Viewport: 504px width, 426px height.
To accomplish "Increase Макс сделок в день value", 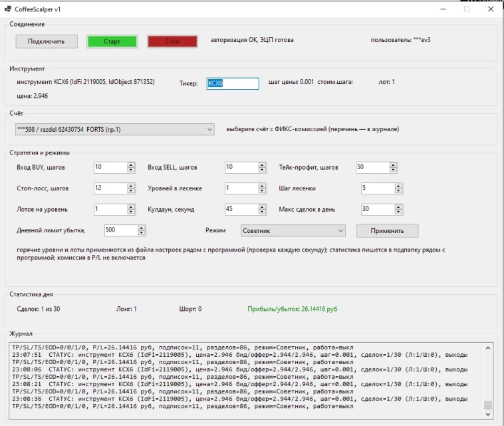I will coord(398,207).
